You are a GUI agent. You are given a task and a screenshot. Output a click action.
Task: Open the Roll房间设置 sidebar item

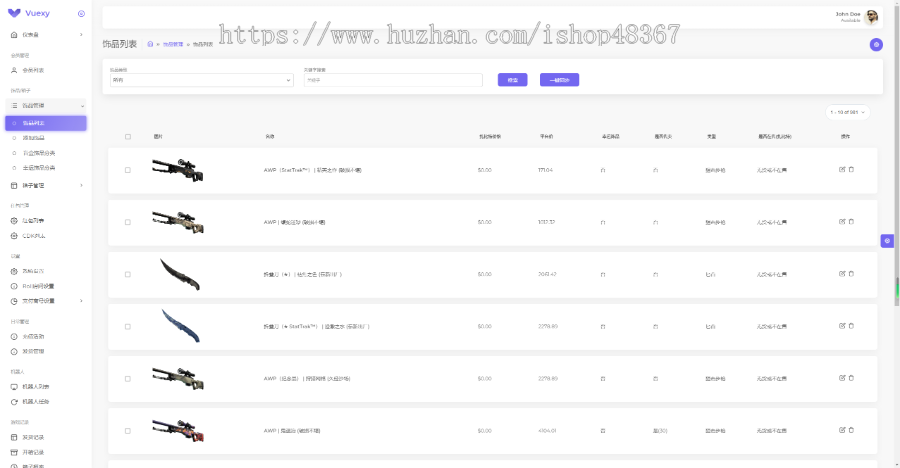pos(46,286)
